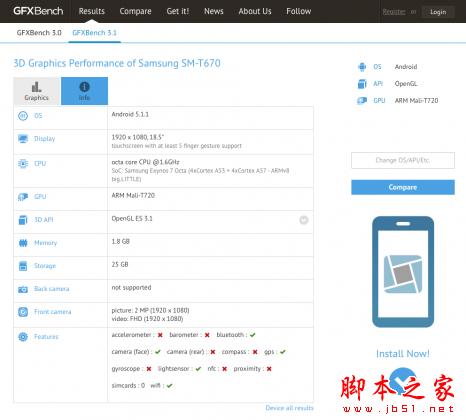Click the Install Now! link

point(403,354)
